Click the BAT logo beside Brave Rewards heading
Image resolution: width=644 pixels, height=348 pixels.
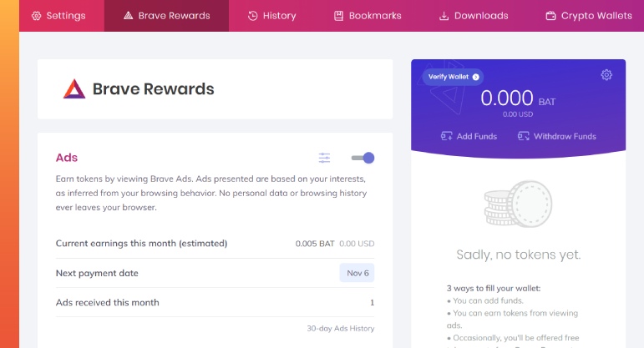click(x=74, y=88)
